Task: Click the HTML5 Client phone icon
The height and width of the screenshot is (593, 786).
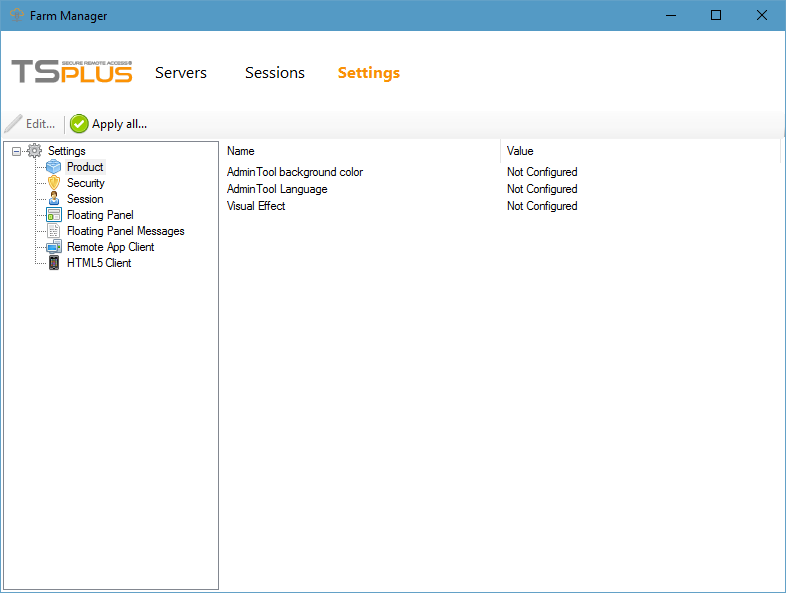Action: 54,263
